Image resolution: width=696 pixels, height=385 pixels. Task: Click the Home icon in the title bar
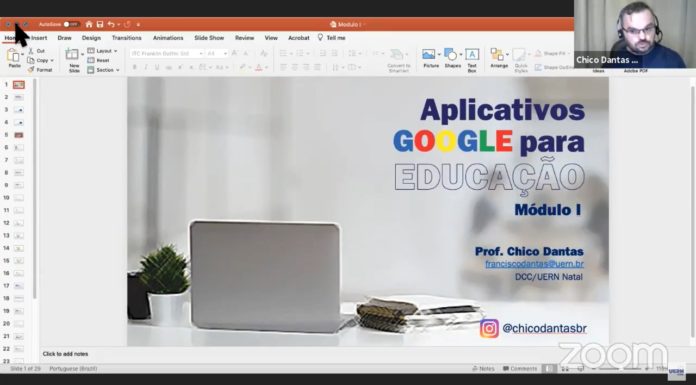pos(89,24)
